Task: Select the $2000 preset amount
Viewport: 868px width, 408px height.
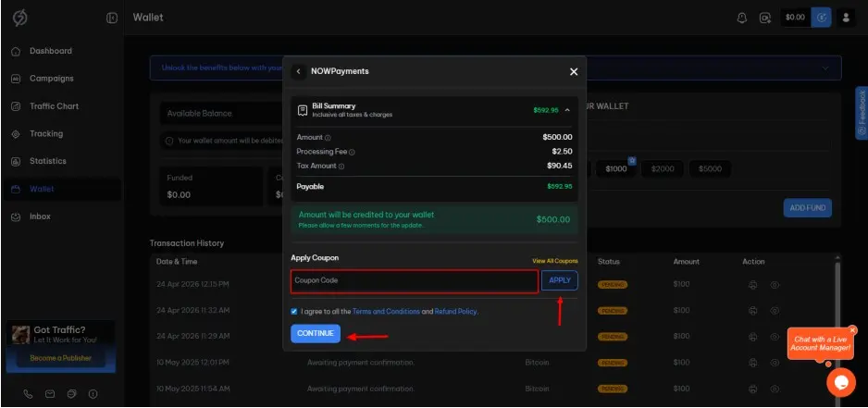Action: click(662, 169)
